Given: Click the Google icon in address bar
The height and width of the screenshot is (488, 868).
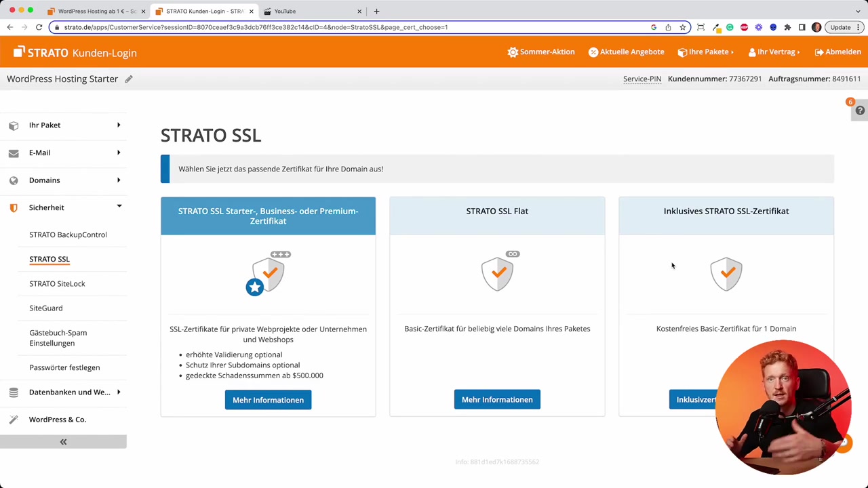Looking at the screenshot, I should click(654, 27).
